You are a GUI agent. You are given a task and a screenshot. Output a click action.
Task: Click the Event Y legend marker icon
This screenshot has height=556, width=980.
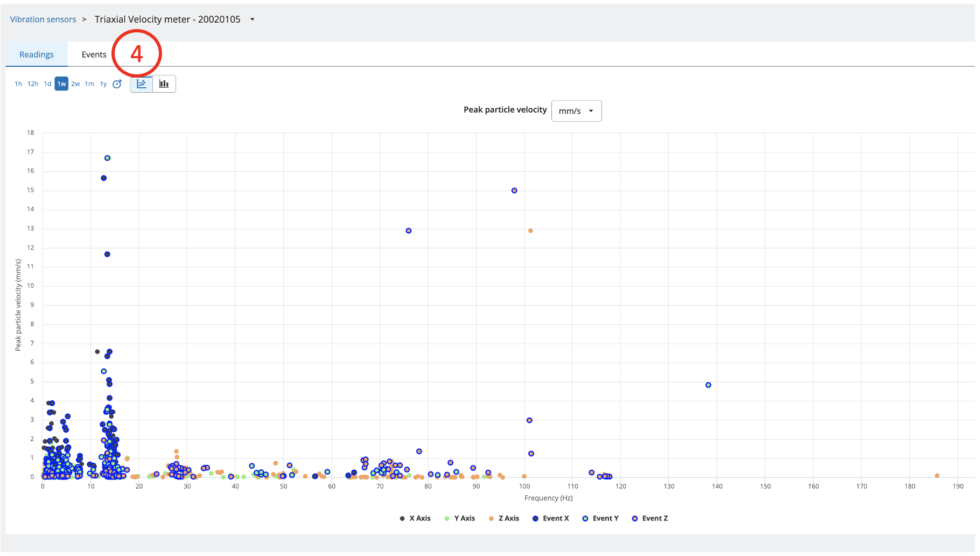click(585, 519)
